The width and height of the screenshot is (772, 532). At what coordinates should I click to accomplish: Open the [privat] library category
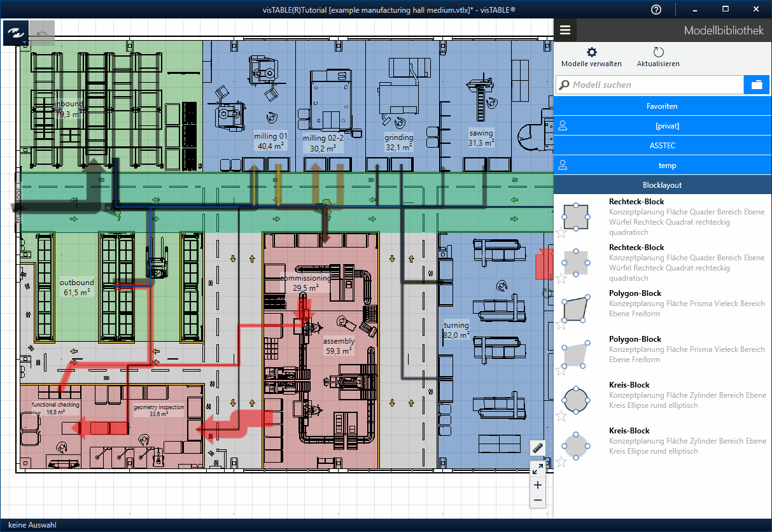coord(662,126)
